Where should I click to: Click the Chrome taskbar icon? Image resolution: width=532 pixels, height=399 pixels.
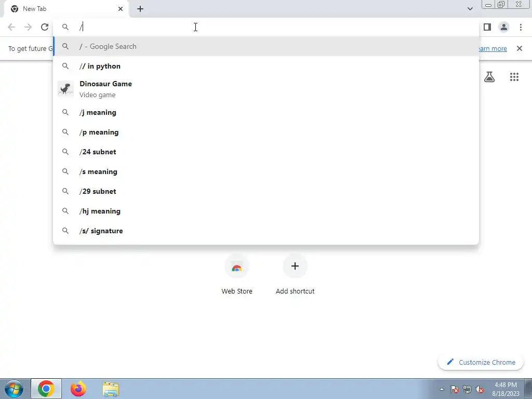(46, 389)
